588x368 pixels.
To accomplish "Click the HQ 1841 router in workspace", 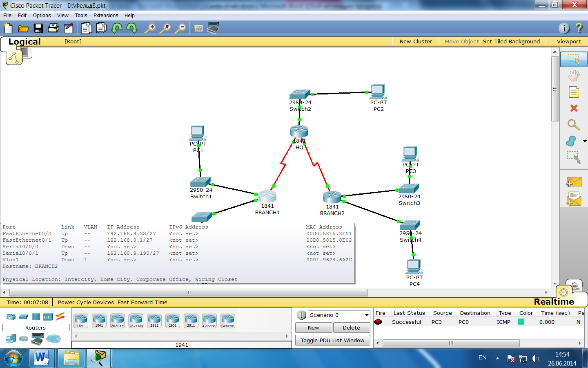I will (299, 132).
